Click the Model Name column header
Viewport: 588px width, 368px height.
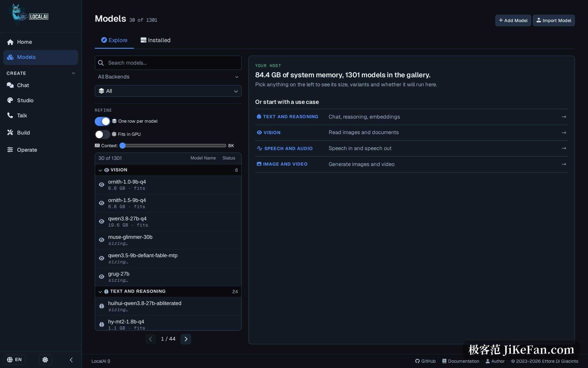click(203, 158)
